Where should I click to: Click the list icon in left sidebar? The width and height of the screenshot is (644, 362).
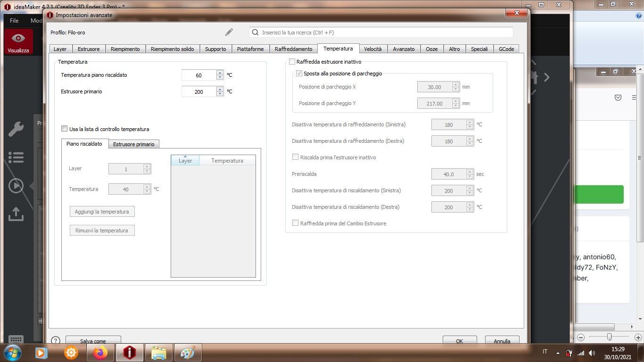(16, 157)
